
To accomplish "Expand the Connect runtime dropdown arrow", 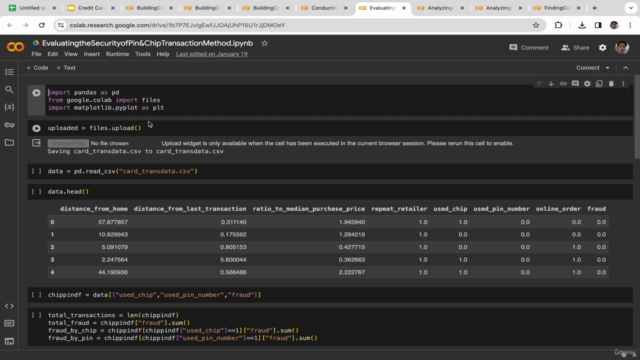I will 607,68.
